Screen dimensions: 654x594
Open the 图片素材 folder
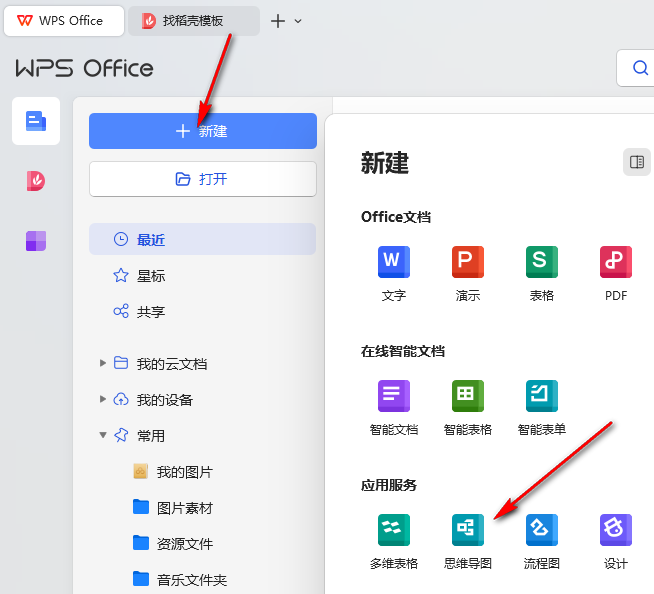coord(173,508)
